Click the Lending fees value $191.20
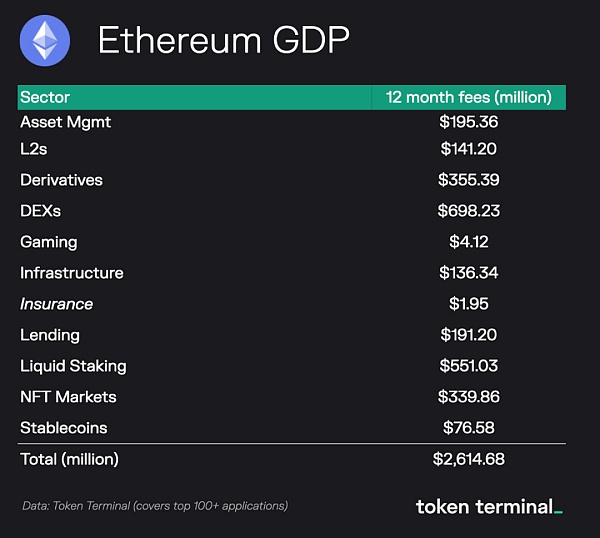The height and width of the screenshot is (538, 600). pyautogui.click(x=469, y=335)
